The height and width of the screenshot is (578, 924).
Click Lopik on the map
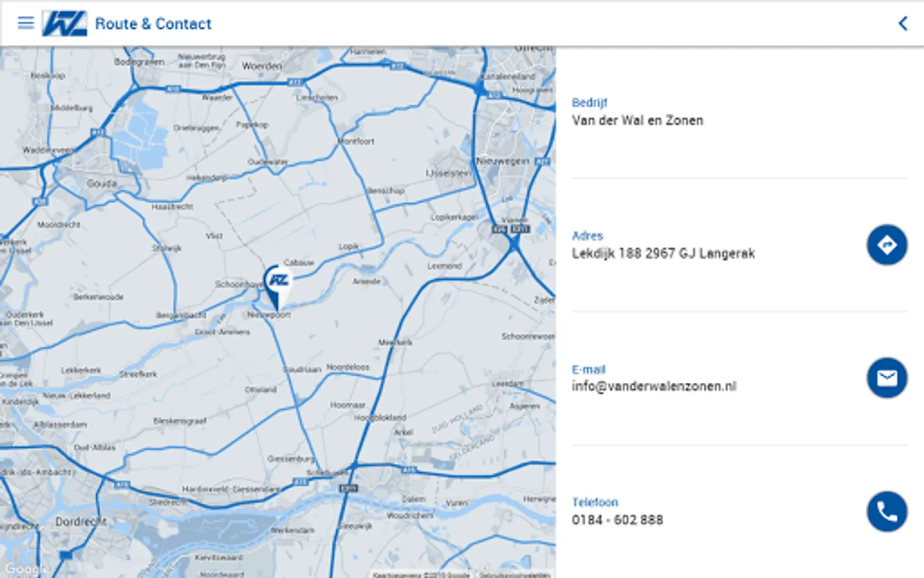pyautogui.click(x=349, y=247)
